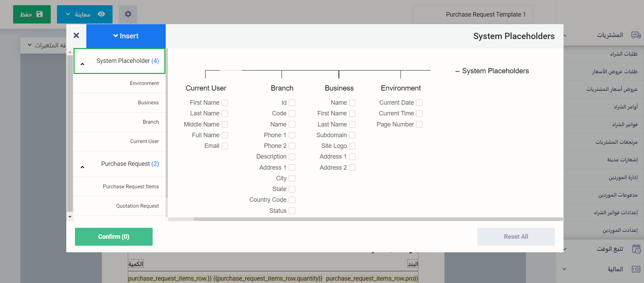The width and height of the screenshot is (644, 283).
Task: Click the finance money icon in sidebar
Action: coord(636,269)
